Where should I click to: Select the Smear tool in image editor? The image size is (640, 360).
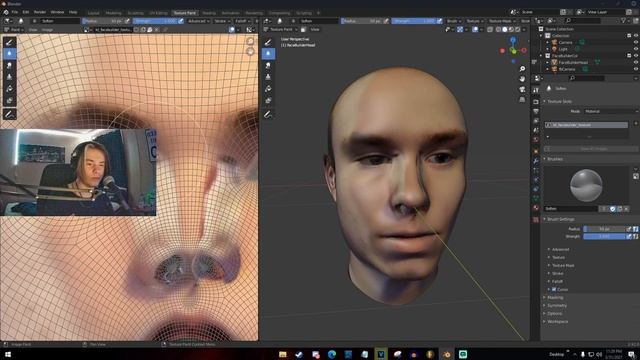click(9, 65)
